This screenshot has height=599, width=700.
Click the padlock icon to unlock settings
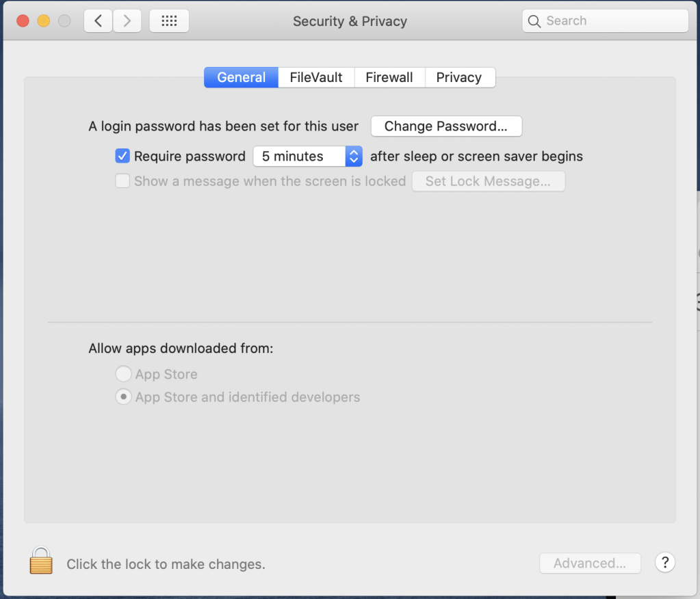pyautogui.click(x=41, y=560)
